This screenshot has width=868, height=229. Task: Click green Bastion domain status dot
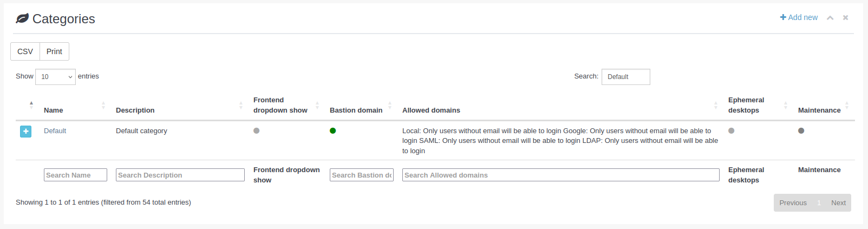pos(332,130)
